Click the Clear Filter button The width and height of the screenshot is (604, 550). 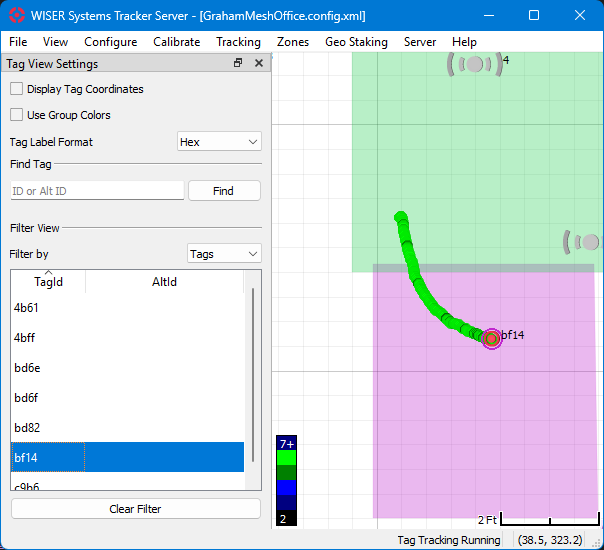(x=135, y=509)
